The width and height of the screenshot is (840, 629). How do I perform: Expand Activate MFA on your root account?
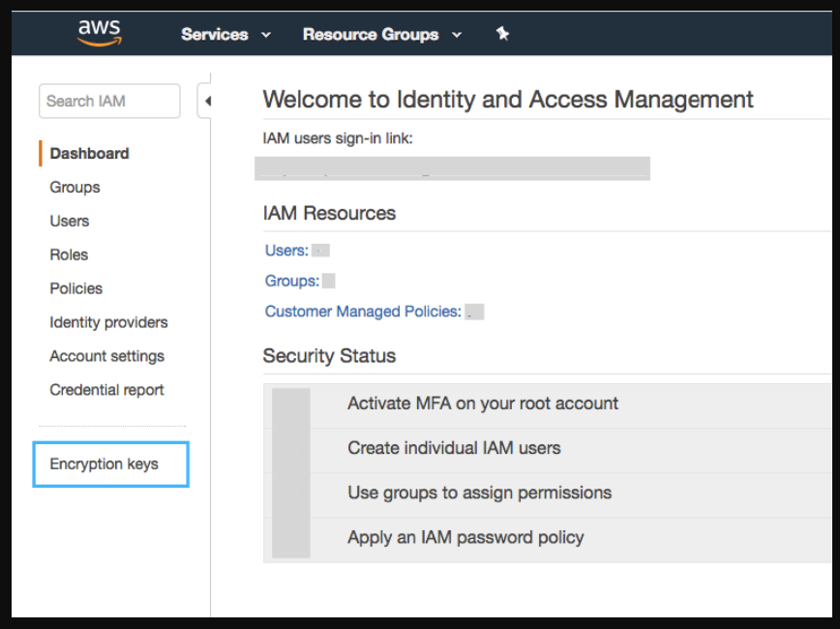(x=482, y=404)
